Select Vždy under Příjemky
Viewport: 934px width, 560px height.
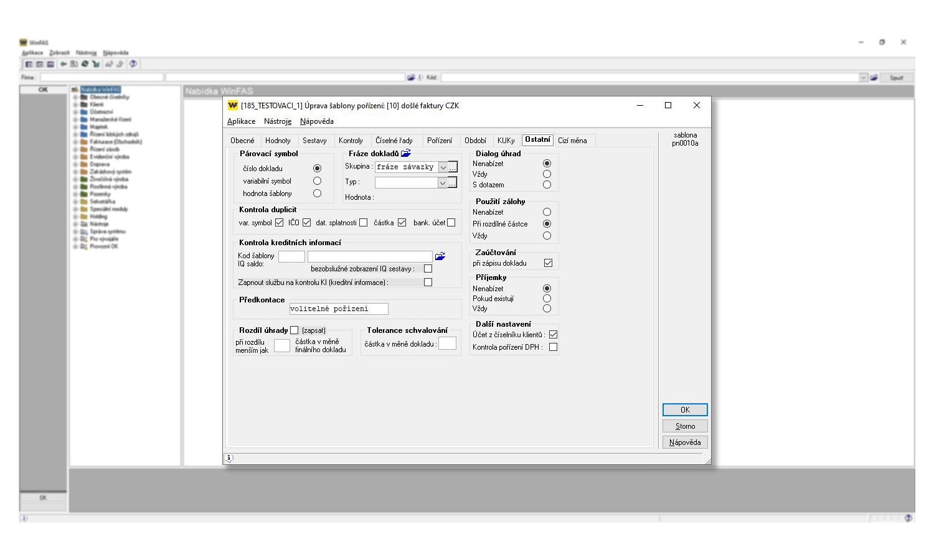[x=547, y=309]
